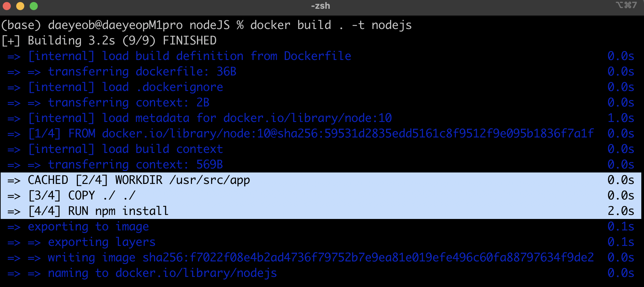
Task: Click the writing image sha256 hash line
Action: tap(320, 258)
